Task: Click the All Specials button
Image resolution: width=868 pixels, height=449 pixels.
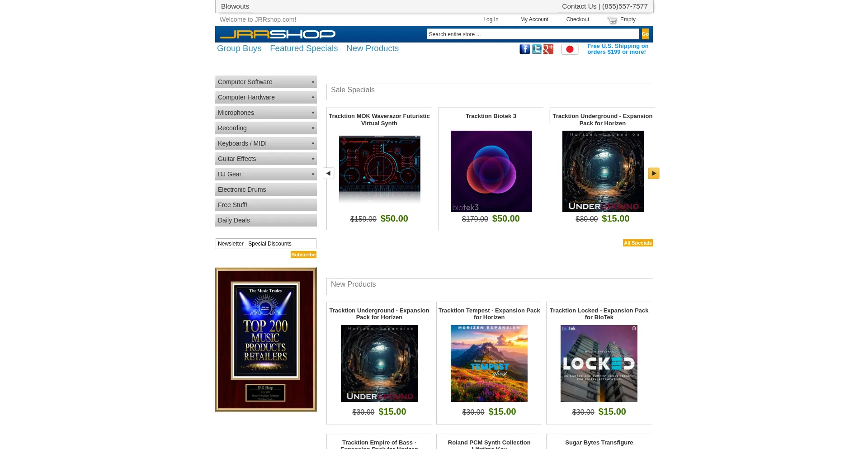Action: click(x=638, y=243)
